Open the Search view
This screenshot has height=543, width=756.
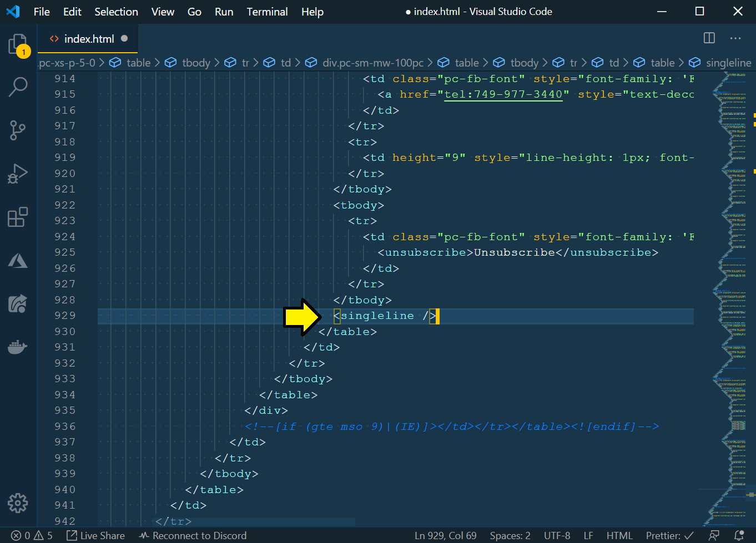click(x=18, y=87)
